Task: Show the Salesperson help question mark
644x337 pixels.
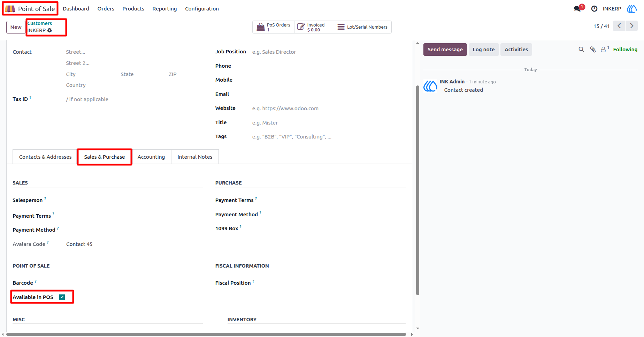Action: pos(45,199)
